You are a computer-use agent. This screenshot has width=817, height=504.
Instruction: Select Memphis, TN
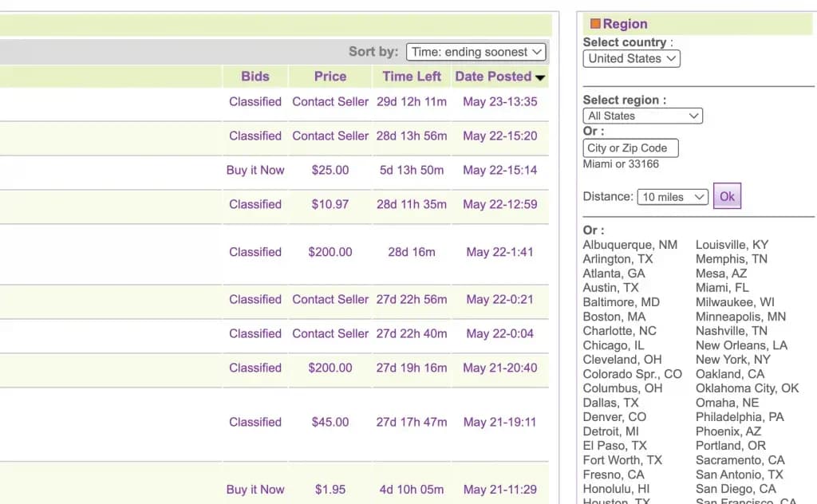click(x=731, y=258)
